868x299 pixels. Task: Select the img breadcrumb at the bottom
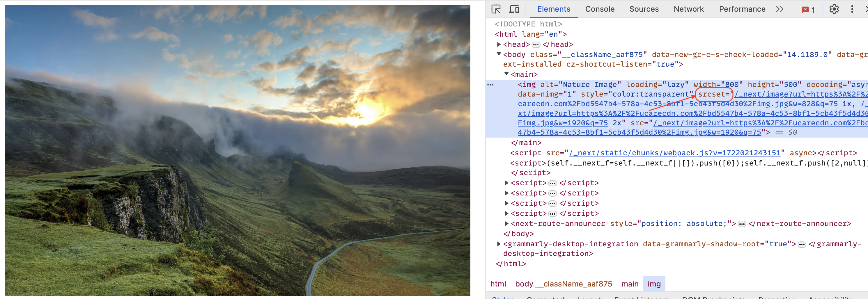pos(654,284)
